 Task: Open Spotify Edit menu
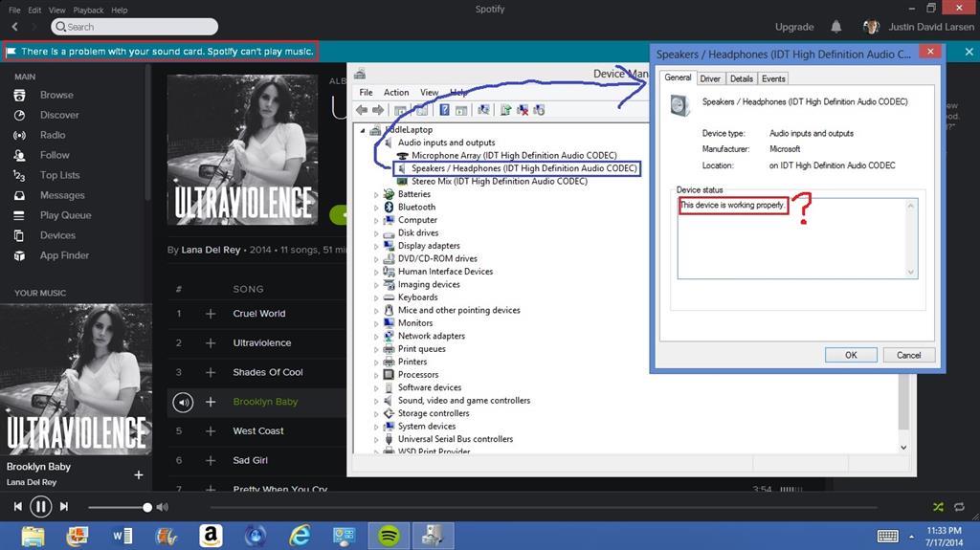[x=34, y=10]
